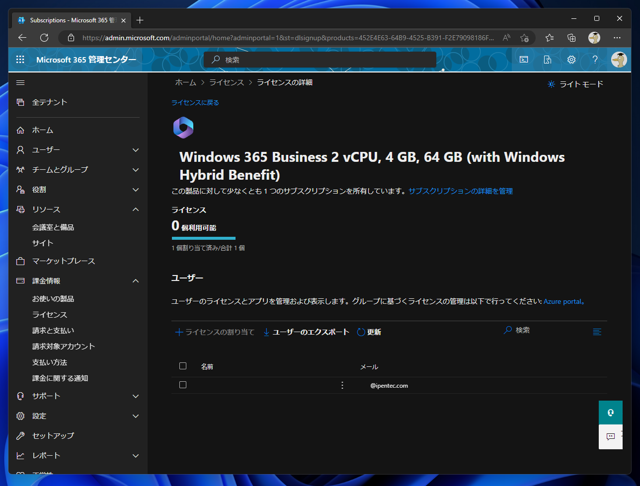Click ライセンス in the breadcrumb
Viewport: 640px width, 486px height.
227,82
